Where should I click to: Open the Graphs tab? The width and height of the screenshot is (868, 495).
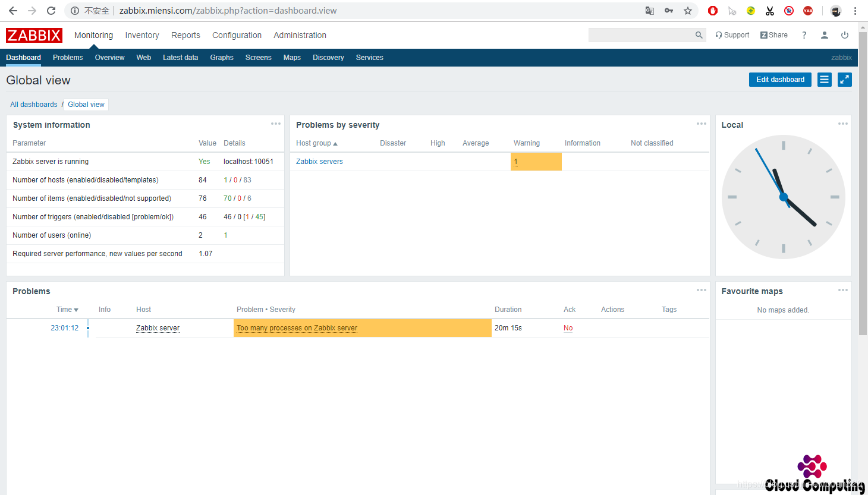click(x=222, y=58)
